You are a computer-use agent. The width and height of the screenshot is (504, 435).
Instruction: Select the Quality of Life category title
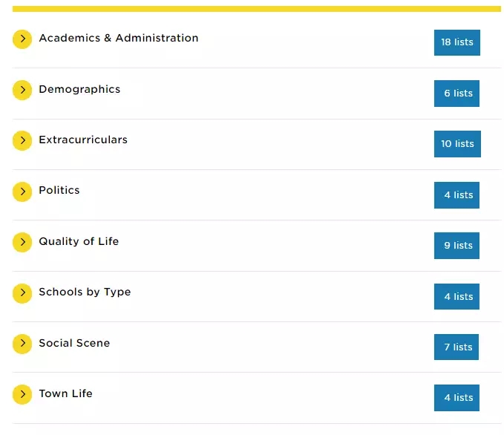79,241
